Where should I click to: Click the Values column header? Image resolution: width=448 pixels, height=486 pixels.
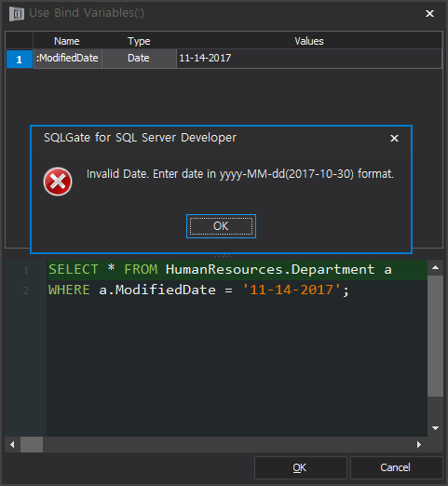point(309,41)
